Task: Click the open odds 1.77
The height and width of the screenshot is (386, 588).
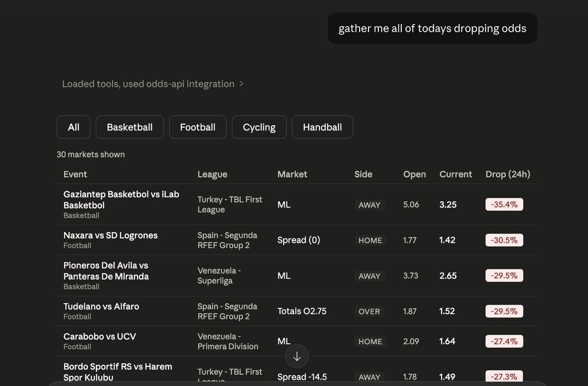Action: pyautogui.click(x=411, y=240)
